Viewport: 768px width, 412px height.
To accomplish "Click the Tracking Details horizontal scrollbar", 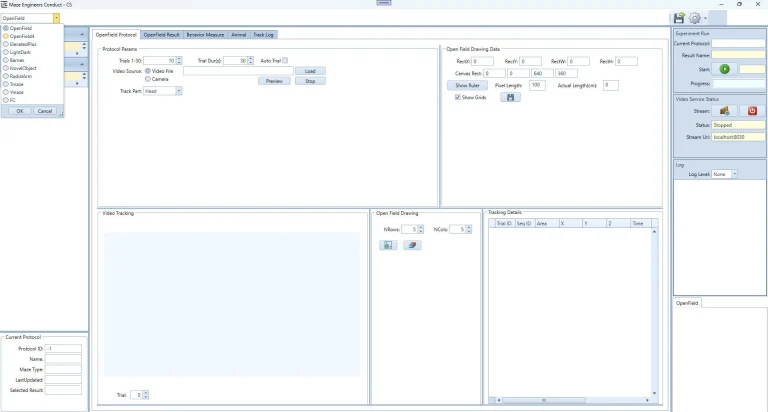I will click(573, 400).
